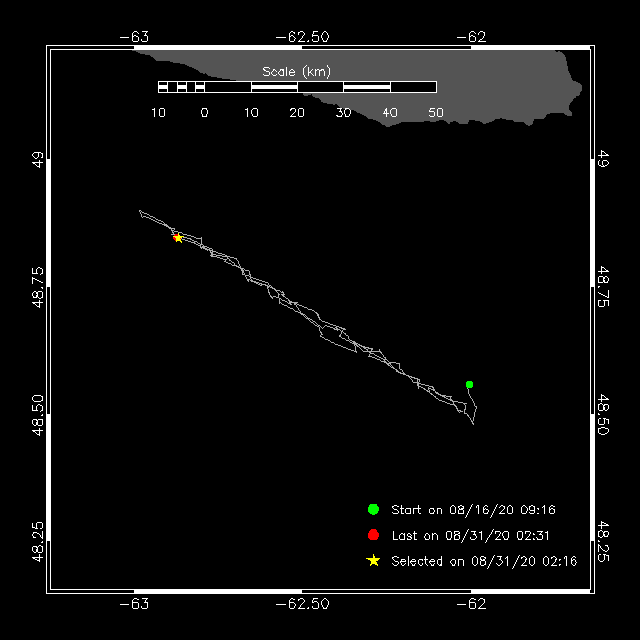The height and width of the screenshot is (640, 640).
Task: Click the '48.50' latitude label on the right axis
Action: (603, 415)
